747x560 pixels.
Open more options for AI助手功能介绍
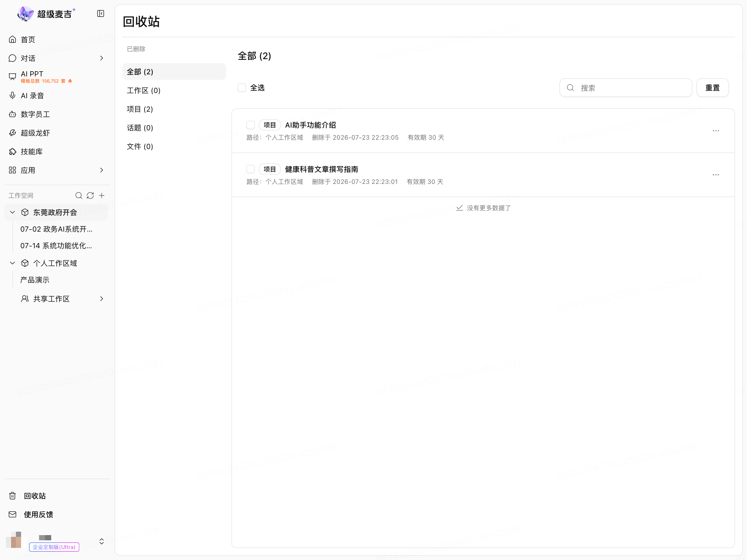click(x=716, y=131)
